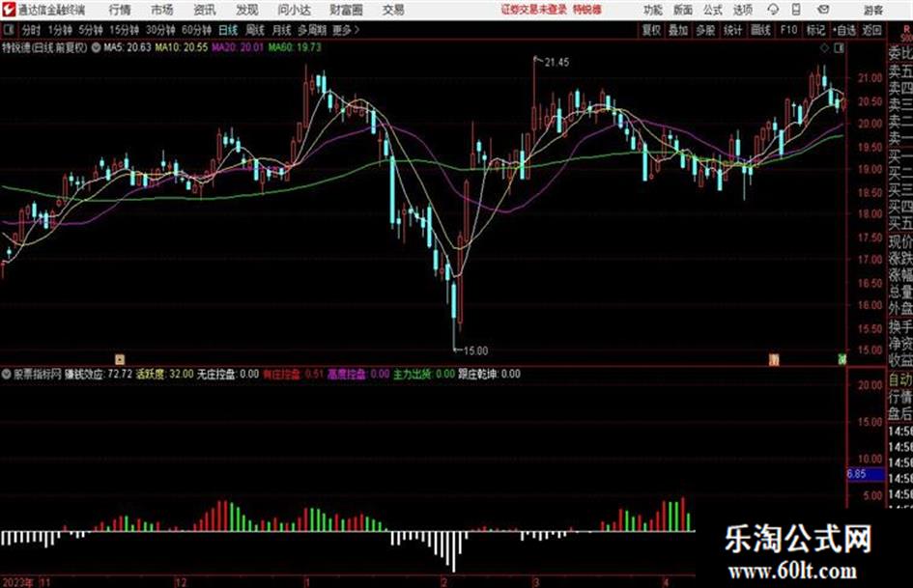This screenshot has width=913, height=588.
Task: Open the 发现 menu
Action: click(x=247, y=10)
